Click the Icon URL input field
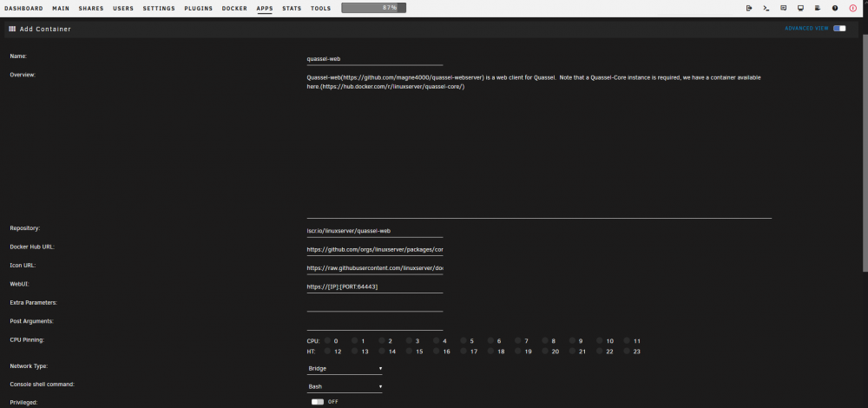The width and height of the screenshot is (868, 408). pyautogui.click(x=375, y=268)
